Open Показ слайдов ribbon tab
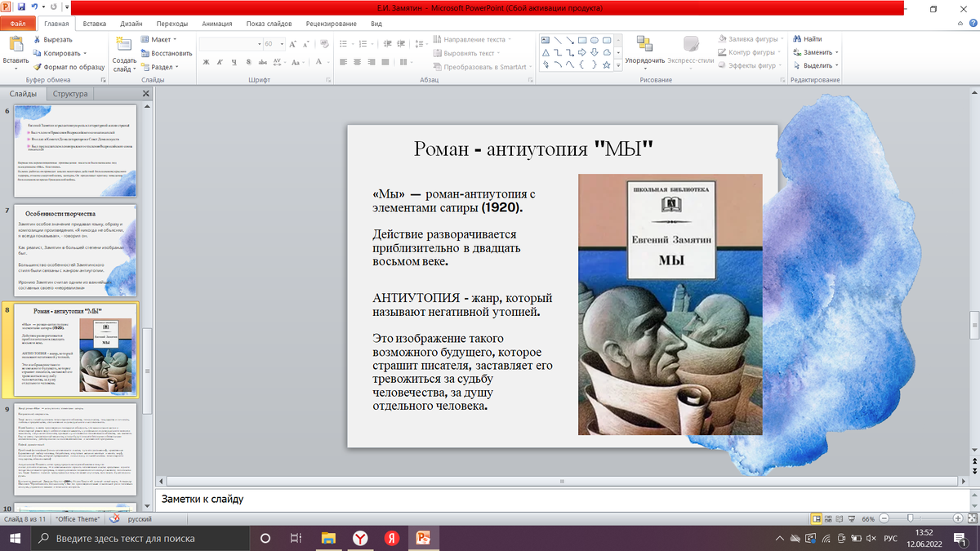This screenshot has width=980, height=551. [x=270, y=24]
